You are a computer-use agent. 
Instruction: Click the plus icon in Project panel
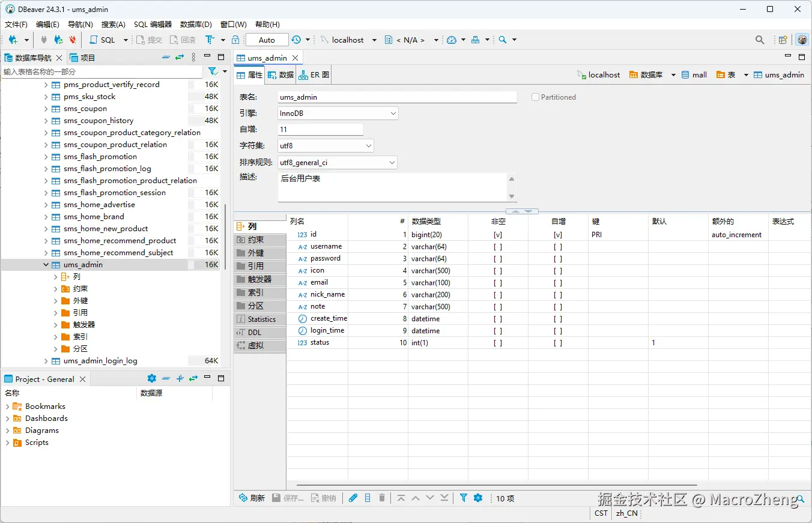[180, 378]
